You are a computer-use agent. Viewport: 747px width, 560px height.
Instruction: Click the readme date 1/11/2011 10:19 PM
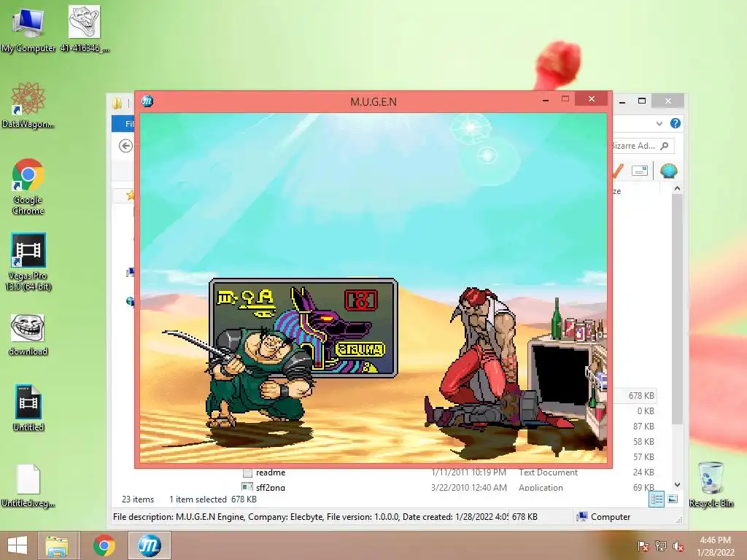[x=468, y=472]
